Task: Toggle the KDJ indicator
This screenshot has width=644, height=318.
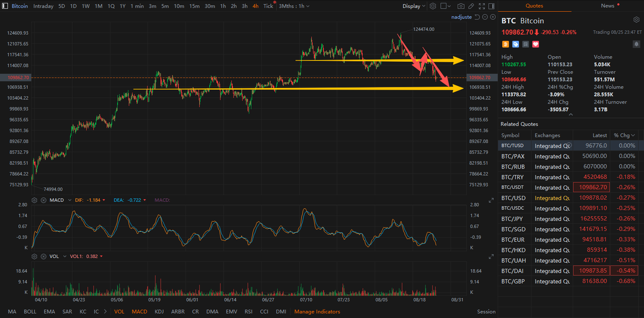Action: 159,312
